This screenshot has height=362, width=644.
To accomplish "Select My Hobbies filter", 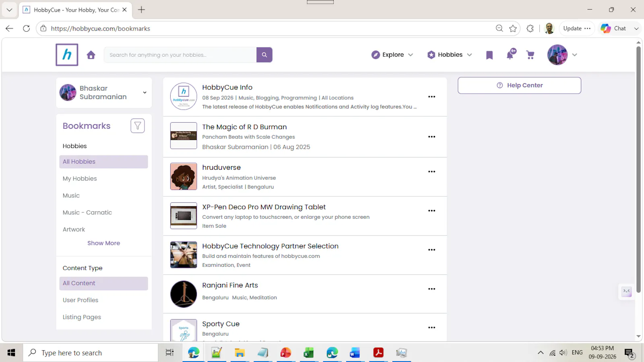I will [x=80, y=179].
